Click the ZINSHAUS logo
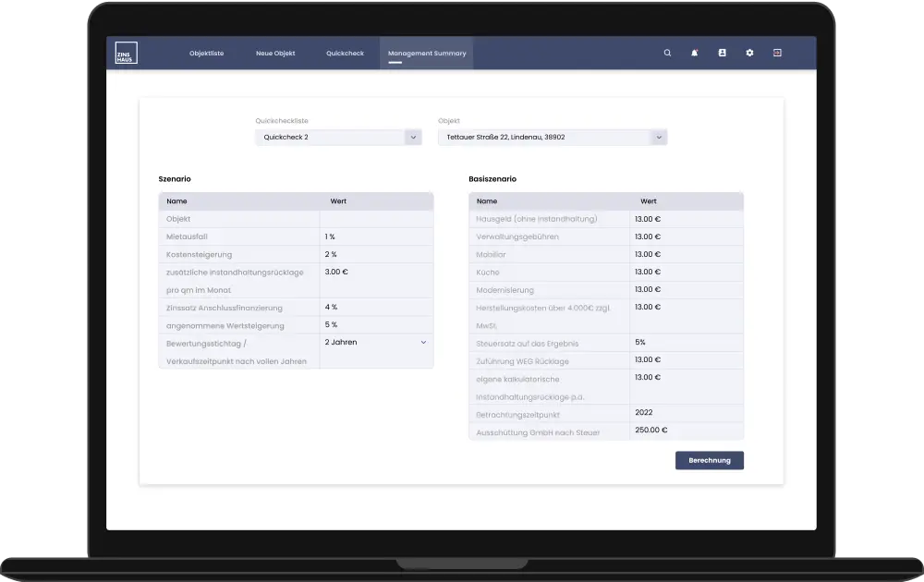 (x=125, y=52)
